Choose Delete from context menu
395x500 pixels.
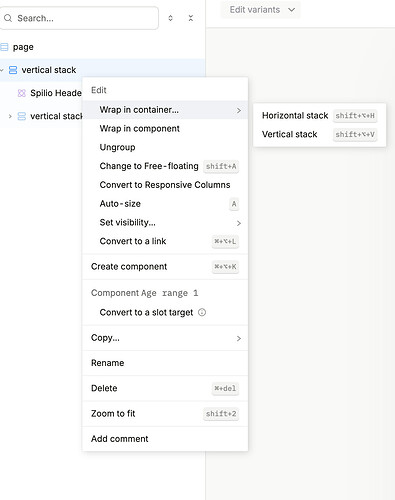click(165, 388)
